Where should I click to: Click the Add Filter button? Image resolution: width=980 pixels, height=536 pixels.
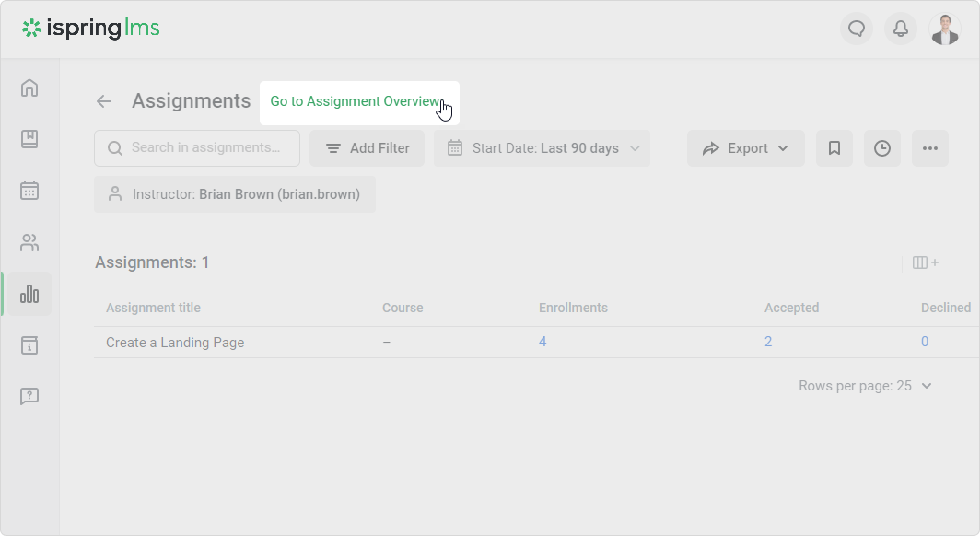pyautogui.click(x=367, y=148)
